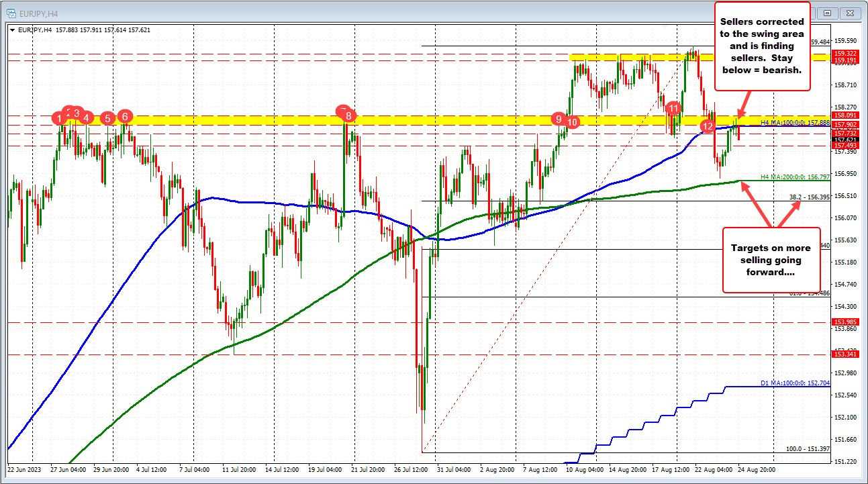Select marker 8 at the July swing high

(348, 115)
